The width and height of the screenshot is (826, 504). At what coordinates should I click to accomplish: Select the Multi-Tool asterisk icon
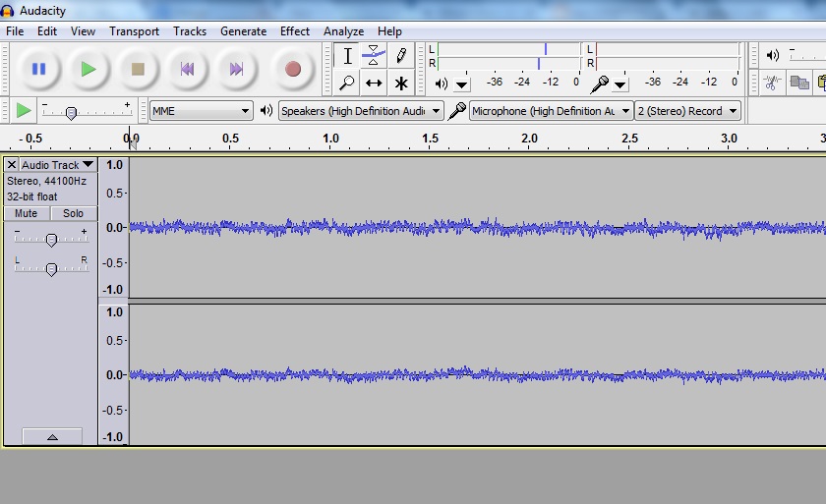pos(401,84)
